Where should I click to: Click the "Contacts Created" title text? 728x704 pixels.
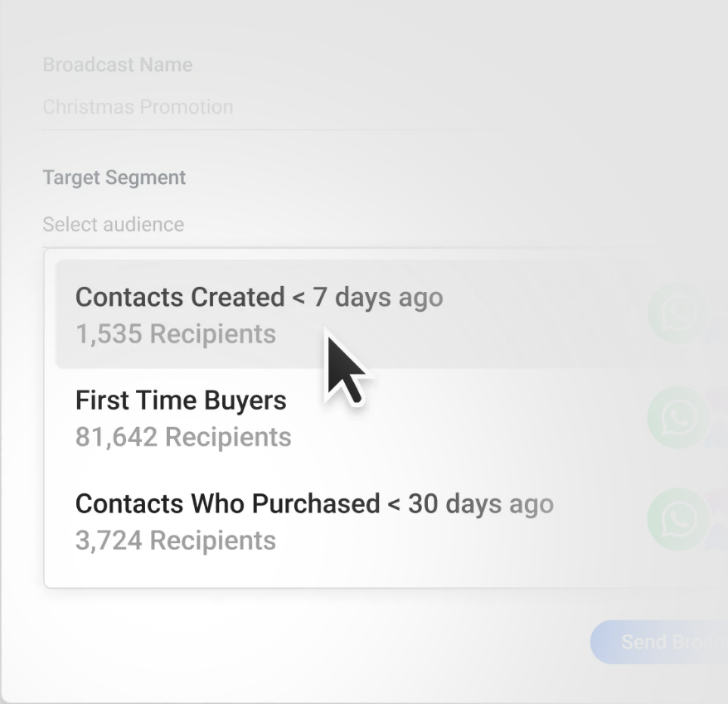180,297
